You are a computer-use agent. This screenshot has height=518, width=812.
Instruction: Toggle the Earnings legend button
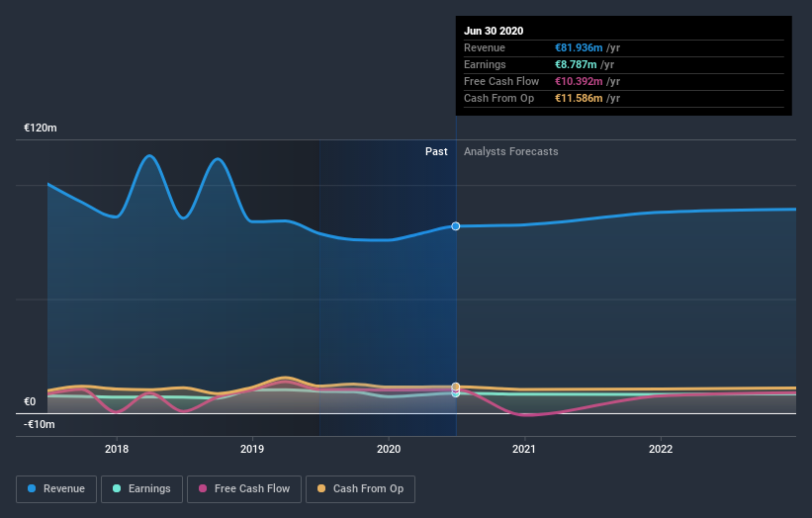(x=141, y=489)
